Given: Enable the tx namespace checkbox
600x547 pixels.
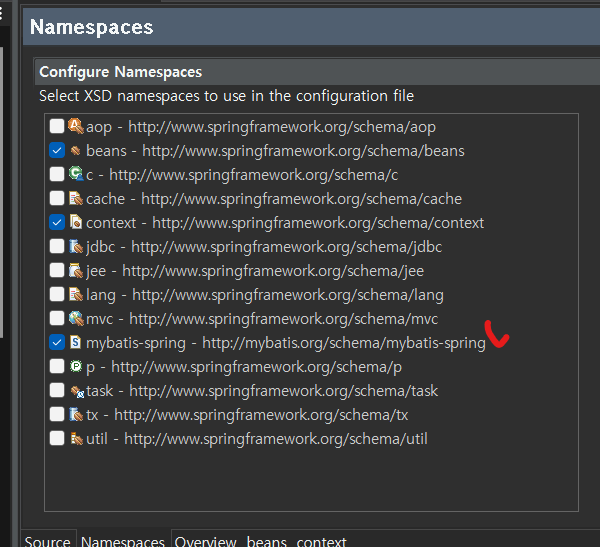Looking at the screenshot, I should click(57, 414).
